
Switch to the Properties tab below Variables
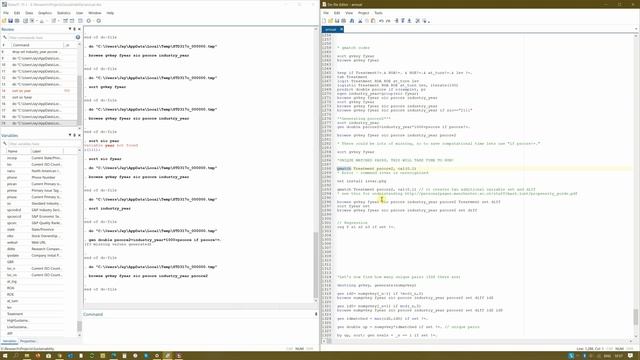(28, 341)
